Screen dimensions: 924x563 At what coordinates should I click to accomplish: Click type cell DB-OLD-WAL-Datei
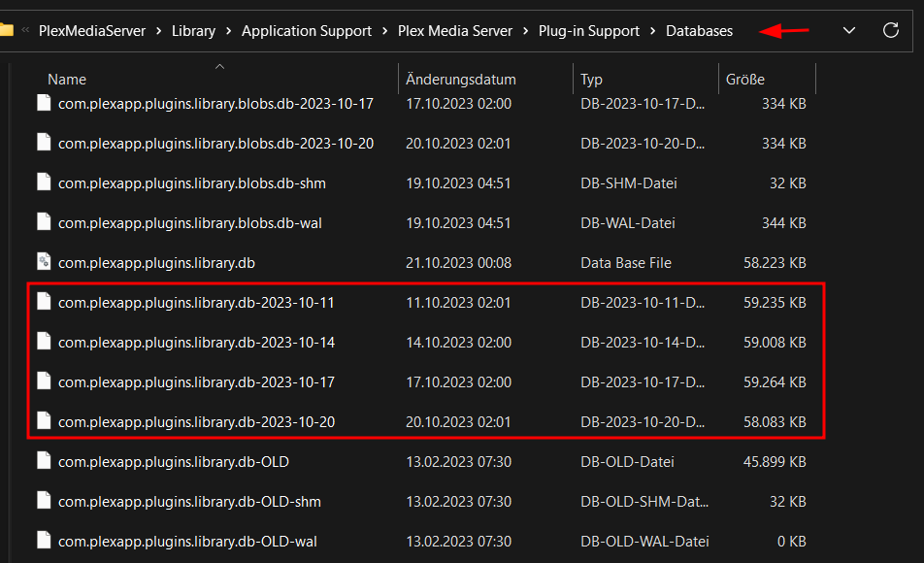tap(644, 542)
